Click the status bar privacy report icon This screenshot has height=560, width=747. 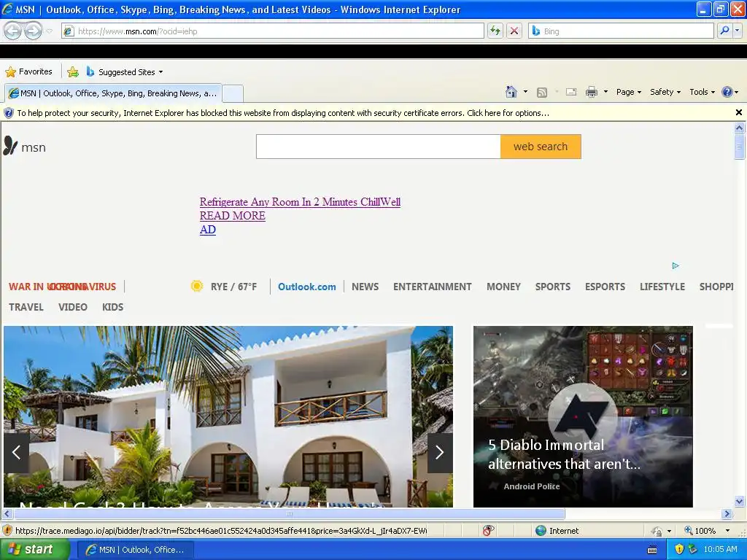[488, 531]
